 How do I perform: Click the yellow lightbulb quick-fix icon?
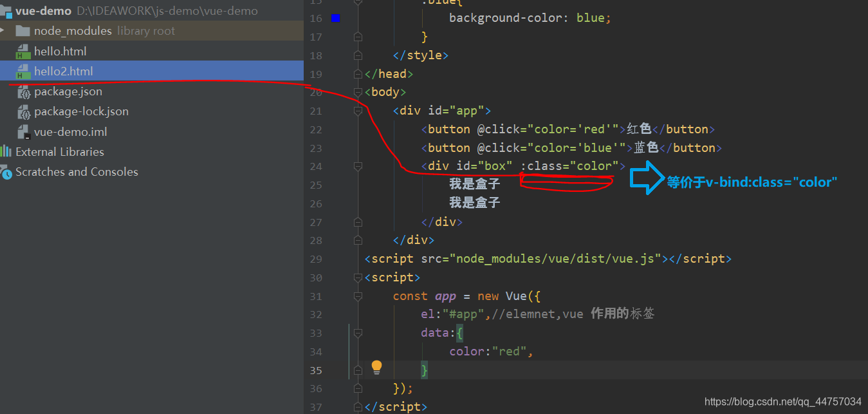coord(377,368)
